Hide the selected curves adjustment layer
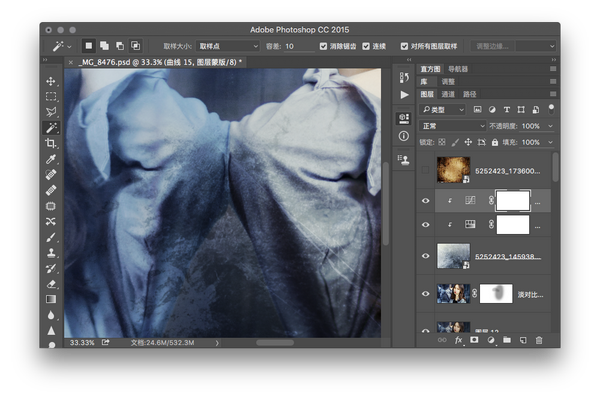Viewport: 600px width, 402px height. (x=426, y=201)
